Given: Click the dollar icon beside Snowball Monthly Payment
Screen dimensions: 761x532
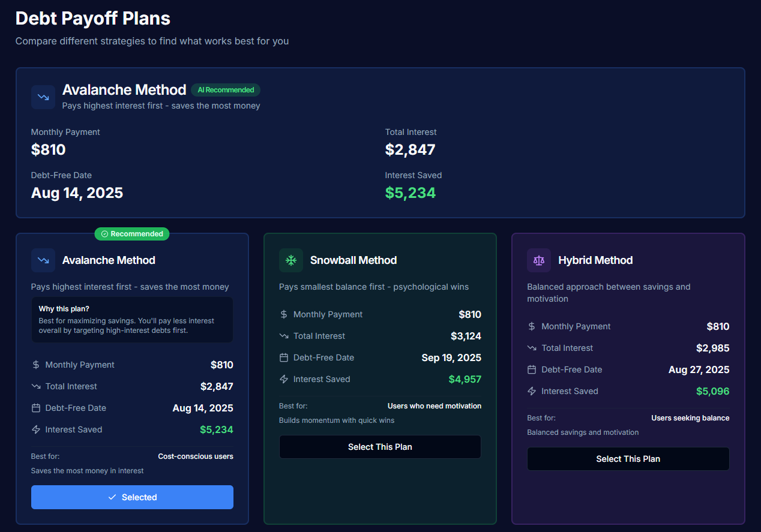Looking at the screenshot, I should click(x=283, y=314).
